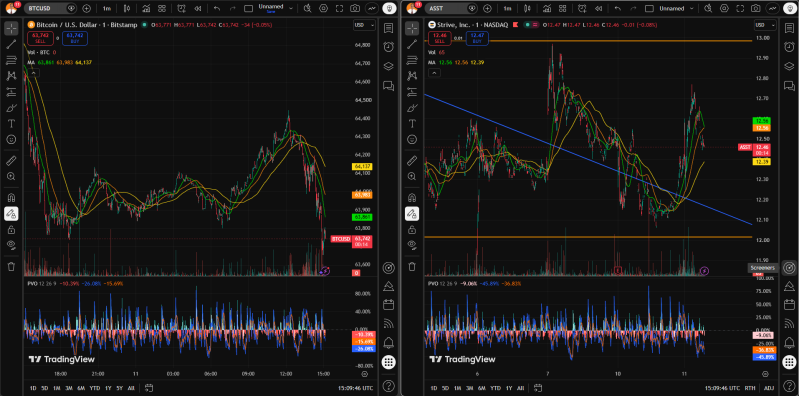Viewport: 799px width, 396px height.
Task: Select 1D range in ASST window
Action: (x=434, y=388)
